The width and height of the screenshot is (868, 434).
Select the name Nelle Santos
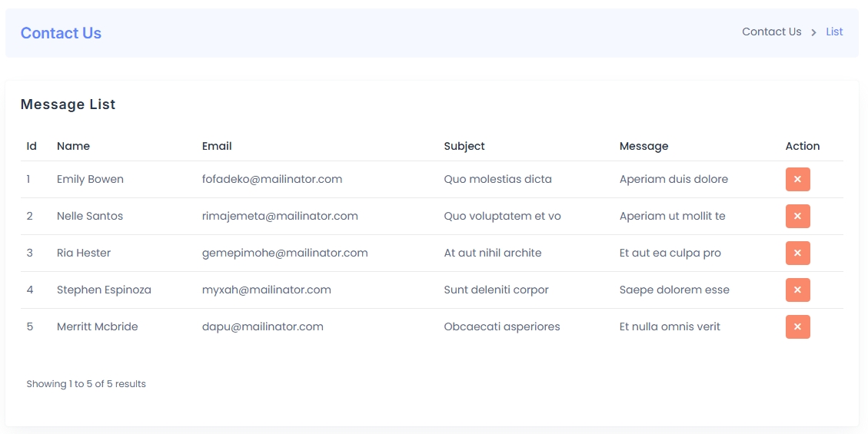(x=90, y=216)
